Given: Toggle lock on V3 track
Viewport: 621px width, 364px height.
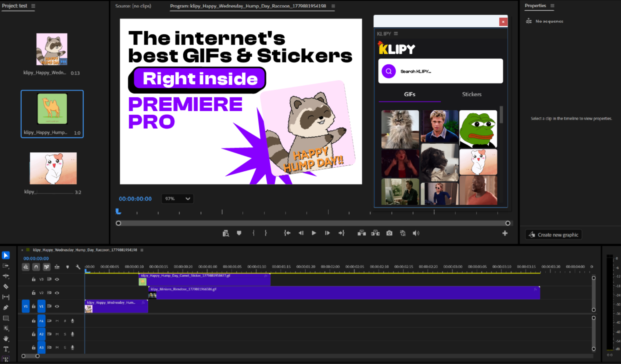Looking at the screenshot, I should (x=34, y=279).
